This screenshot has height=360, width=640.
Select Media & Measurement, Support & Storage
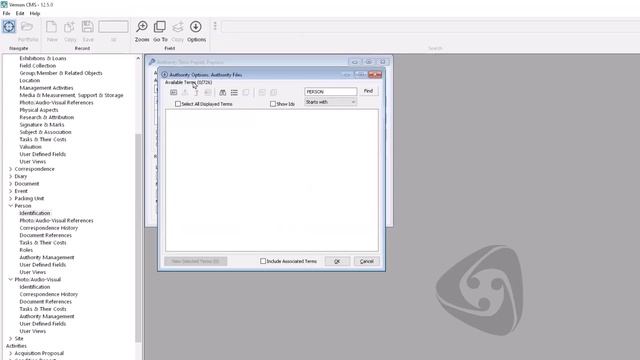coord(71,95)
